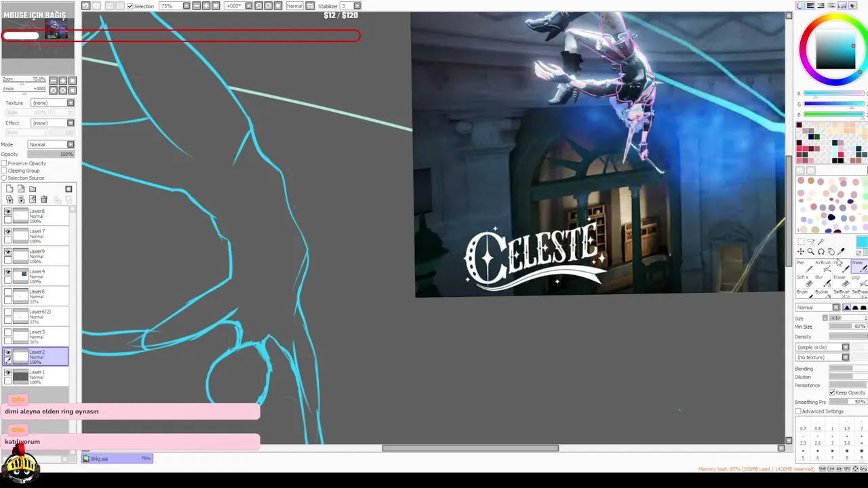Image resolution: width=868 pixels, height=488 pixels.
Task: Choose the SelBrush selection pen tool
Action: 841,293
